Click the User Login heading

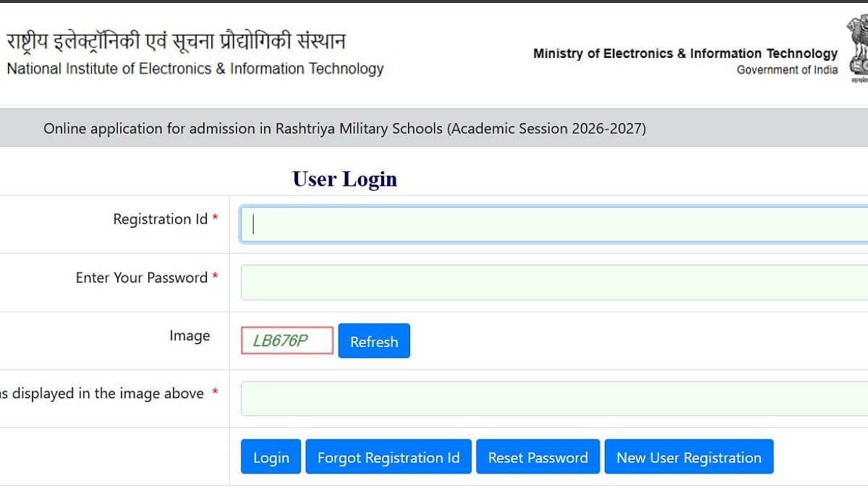(344, 179)
